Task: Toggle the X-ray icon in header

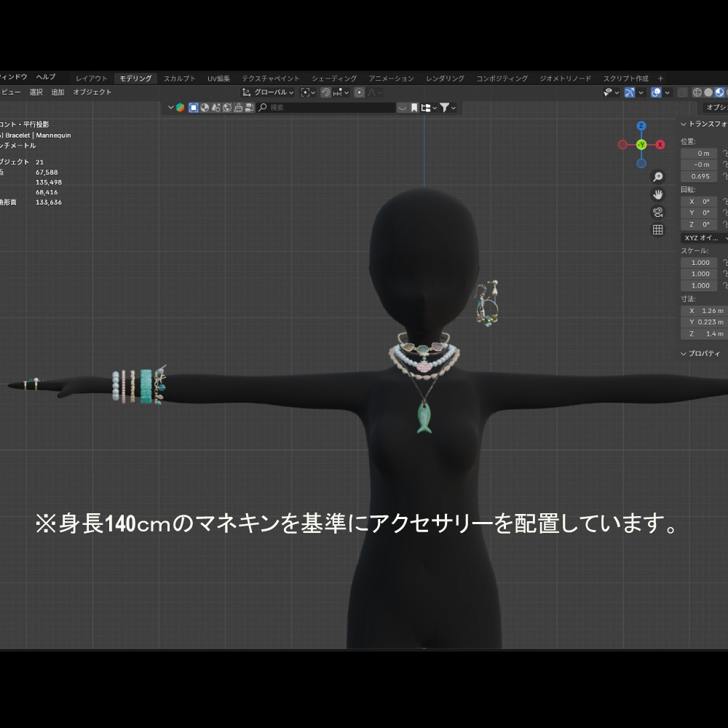Action: coord(683,92)
